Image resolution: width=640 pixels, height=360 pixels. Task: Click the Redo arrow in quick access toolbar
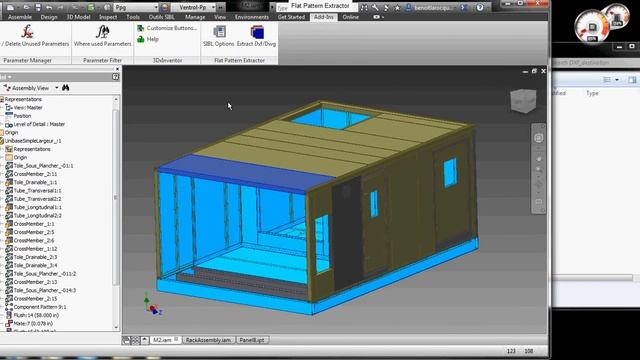point(61,7)
